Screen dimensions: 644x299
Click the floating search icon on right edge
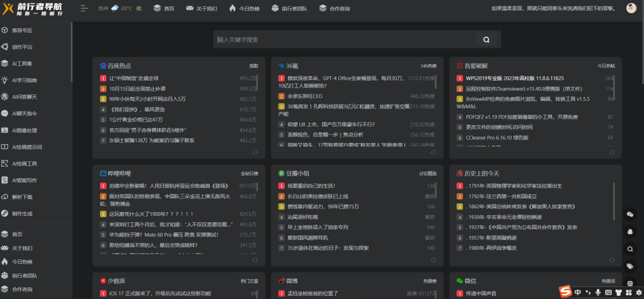tap(630, 249)
